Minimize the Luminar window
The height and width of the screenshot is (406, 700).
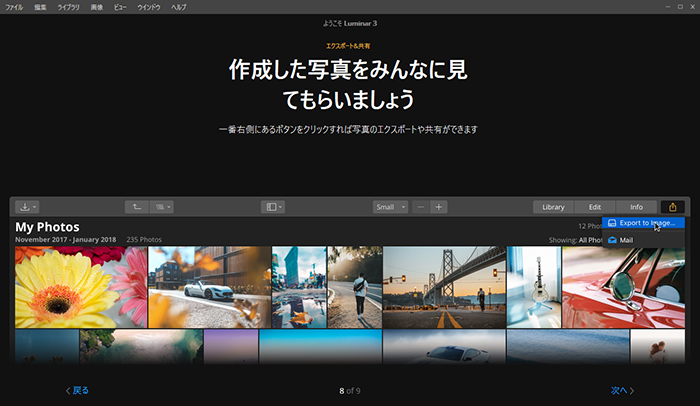tap(668, 7)
